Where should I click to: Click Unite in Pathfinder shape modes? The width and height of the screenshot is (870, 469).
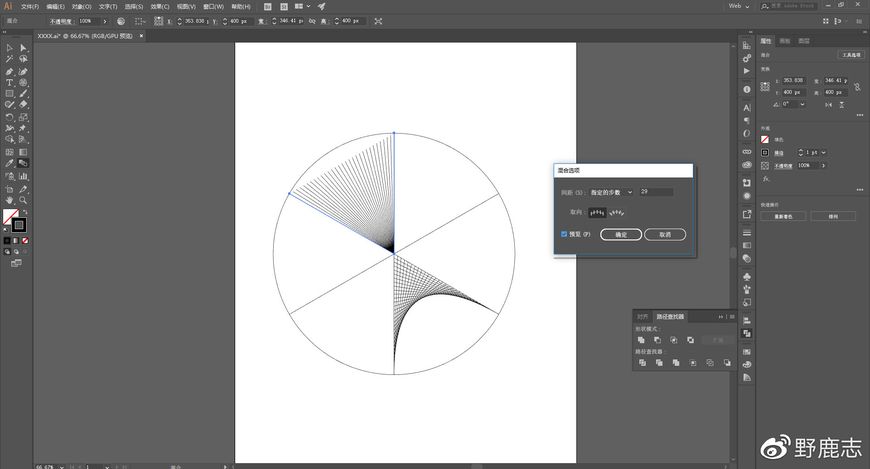tap(641, 340)
